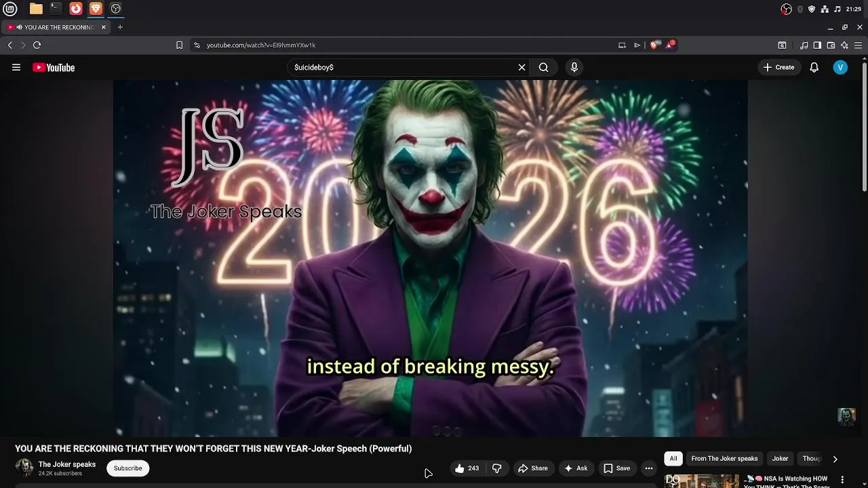Open the YouTube guide hamburger menu
Viewport: 868px width, 488px height.
16,67
